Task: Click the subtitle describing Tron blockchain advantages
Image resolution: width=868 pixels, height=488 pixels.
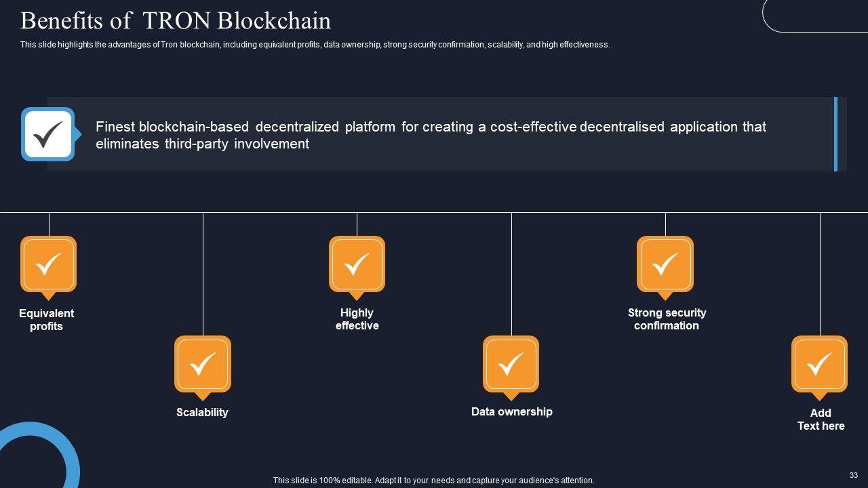Action: tap(315, 45)
